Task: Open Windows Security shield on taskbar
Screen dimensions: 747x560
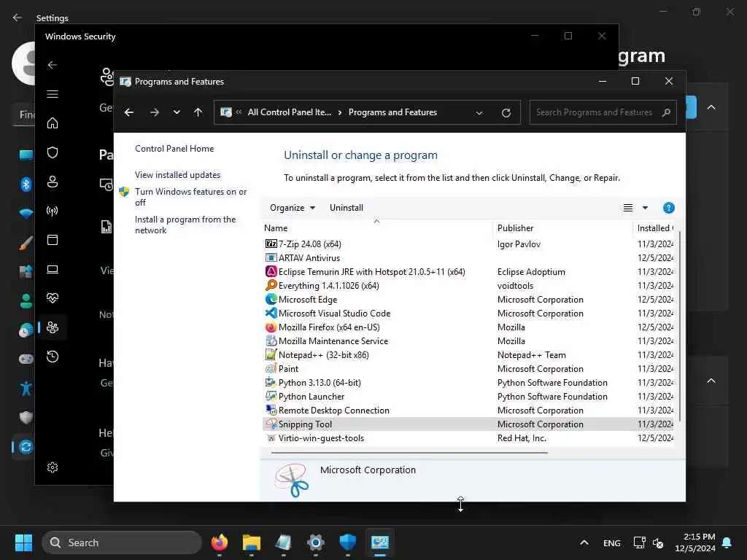Action: (348, 542)
